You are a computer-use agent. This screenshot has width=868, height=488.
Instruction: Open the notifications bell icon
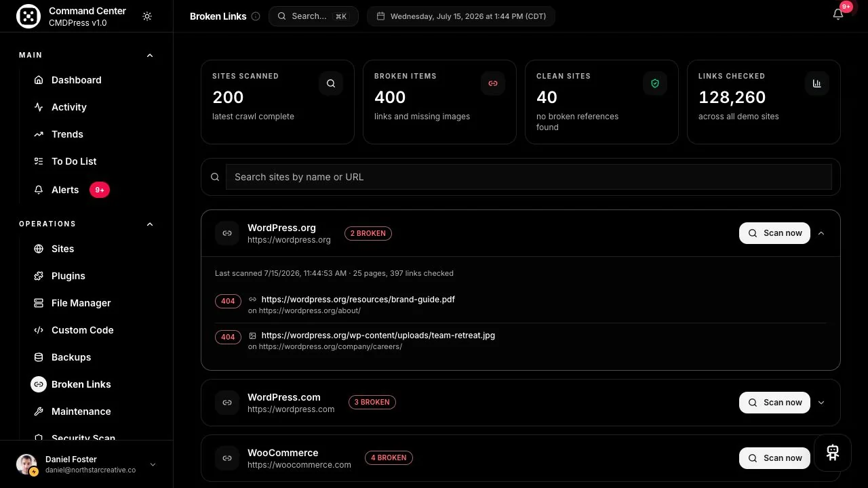[838, 14]
